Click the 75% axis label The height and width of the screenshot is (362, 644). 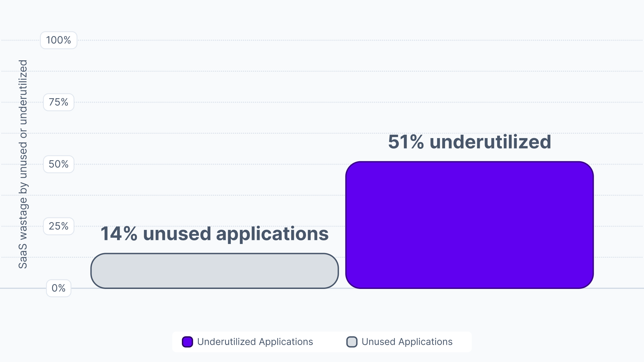[59, 102]
